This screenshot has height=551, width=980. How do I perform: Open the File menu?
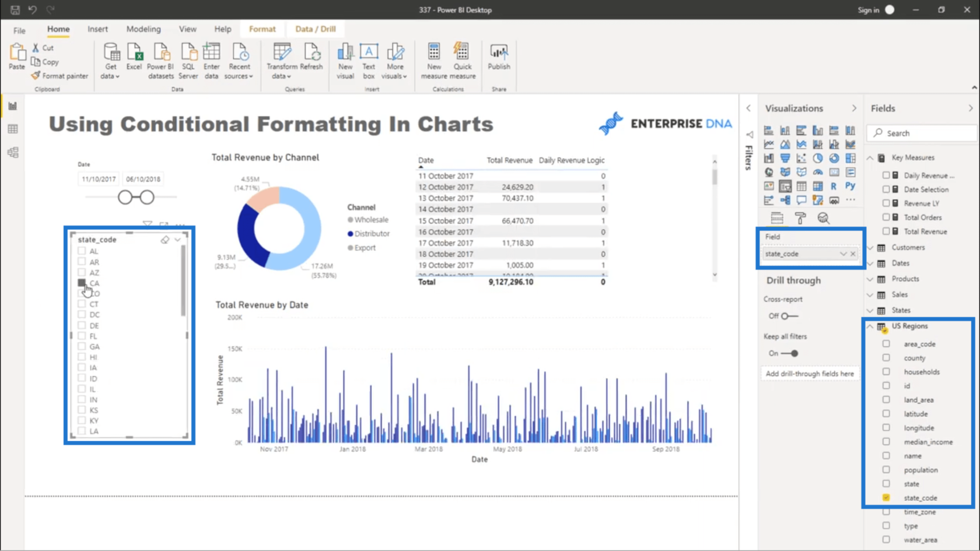tap(19, 30)
